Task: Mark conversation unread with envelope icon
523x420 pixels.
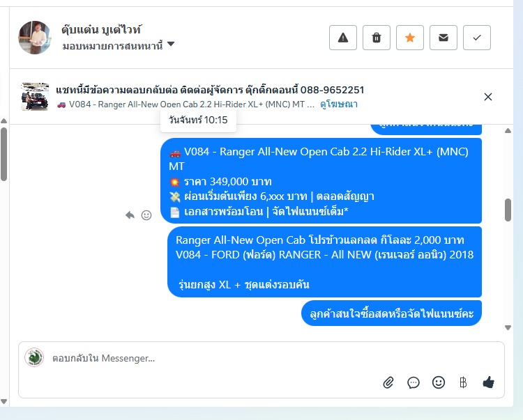Action: (x=444, y=38)
